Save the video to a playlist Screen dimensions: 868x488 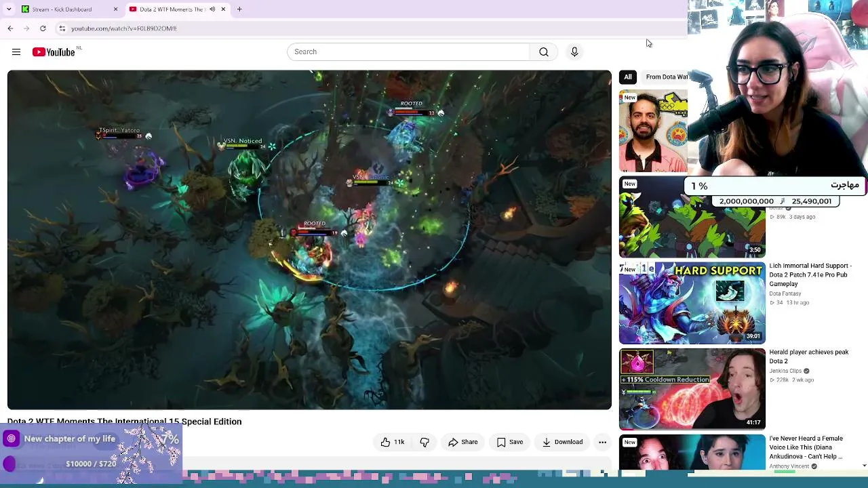(510, 443)
